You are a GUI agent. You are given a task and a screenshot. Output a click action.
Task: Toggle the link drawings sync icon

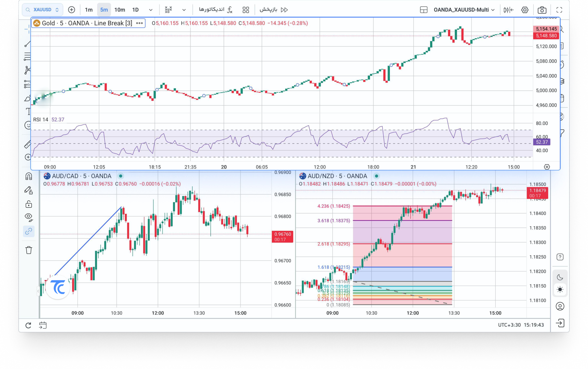[29, 231]
